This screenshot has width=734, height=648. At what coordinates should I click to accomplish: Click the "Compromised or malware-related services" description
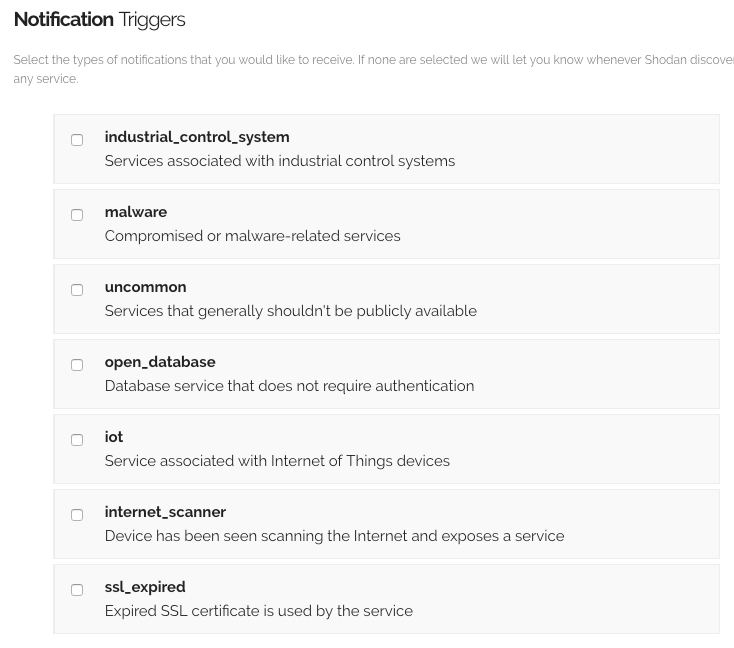pos(252,236)
